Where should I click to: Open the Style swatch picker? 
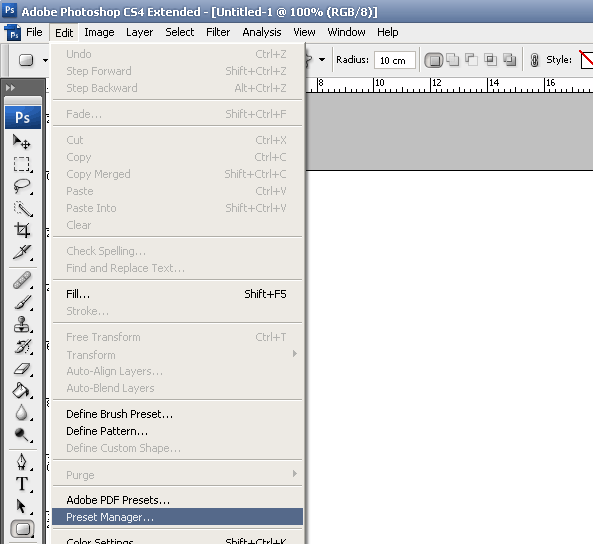coord(586,59)
